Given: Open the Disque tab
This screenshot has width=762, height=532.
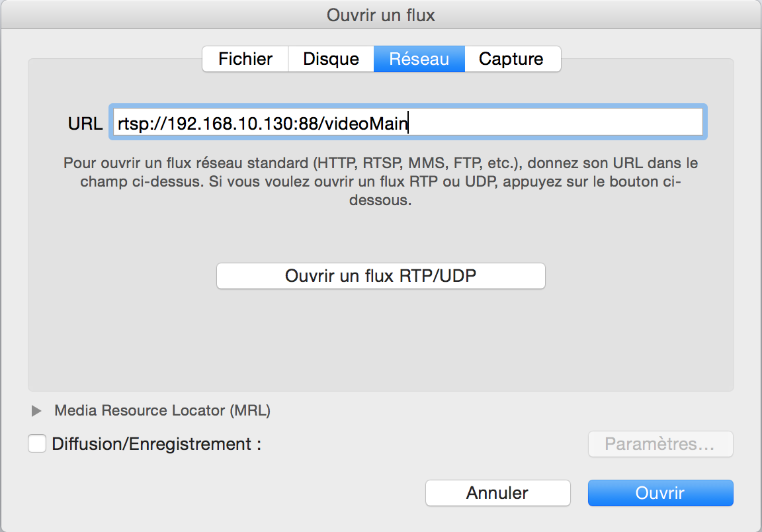Looking at the screenshot, I should (331, 59).
